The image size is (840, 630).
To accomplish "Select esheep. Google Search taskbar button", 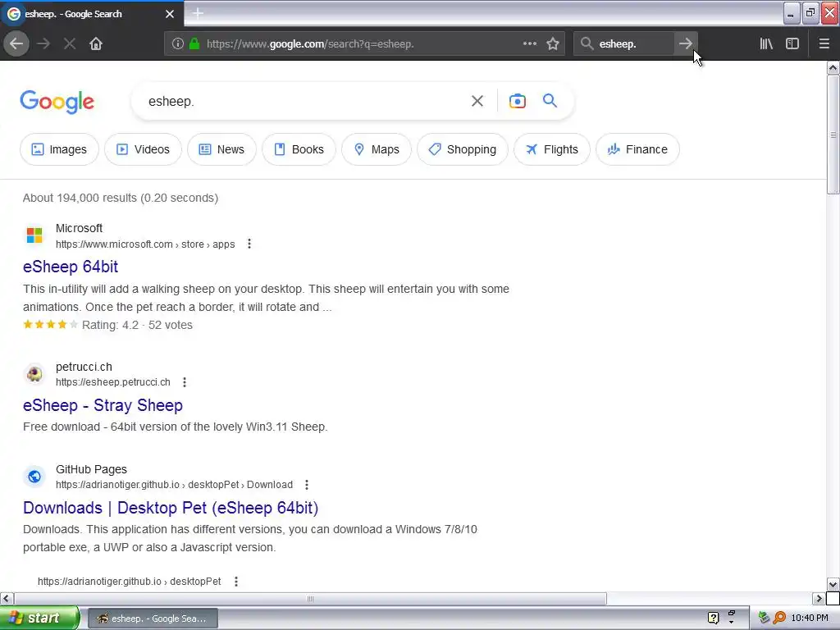I will click(153, 619).
